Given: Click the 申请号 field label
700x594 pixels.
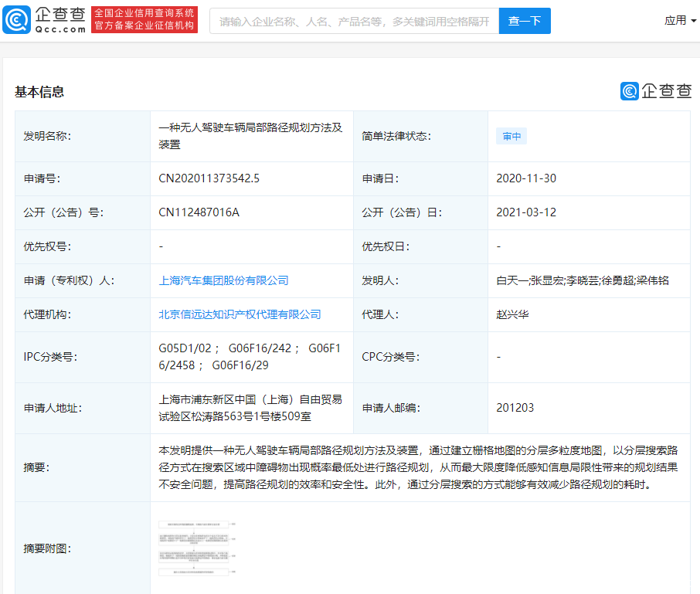Looking at the screenshot, I should (42, 178).
